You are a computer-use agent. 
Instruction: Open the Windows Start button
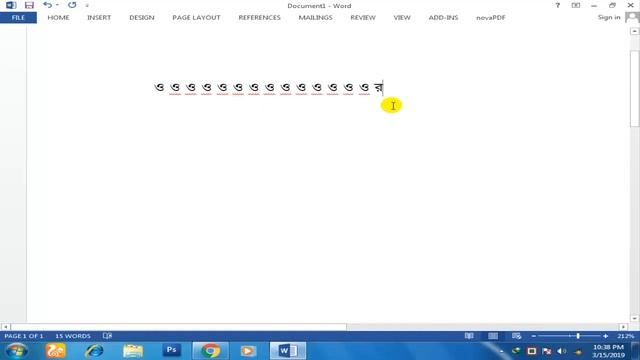coord(17,351)
